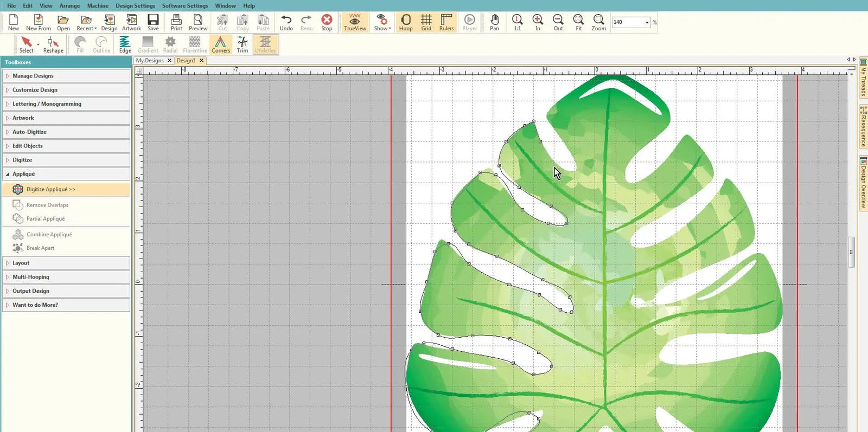
Task: Save the design with Save icon
Action: (154, 22)
